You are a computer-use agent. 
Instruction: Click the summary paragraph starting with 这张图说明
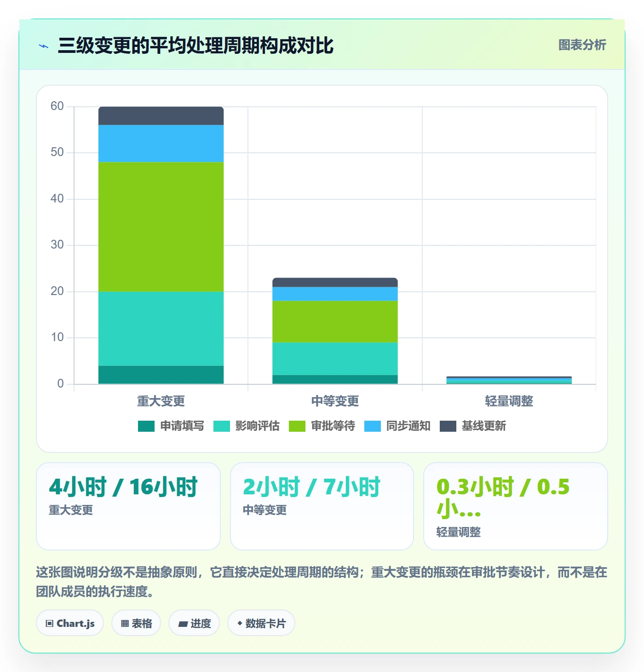click(322, 582)
